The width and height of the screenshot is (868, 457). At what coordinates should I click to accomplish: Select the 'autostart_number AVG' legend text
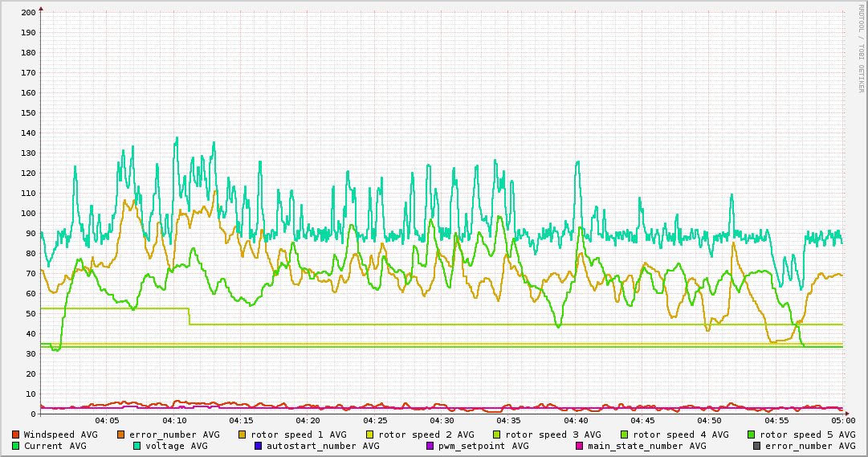pos(324,446)
